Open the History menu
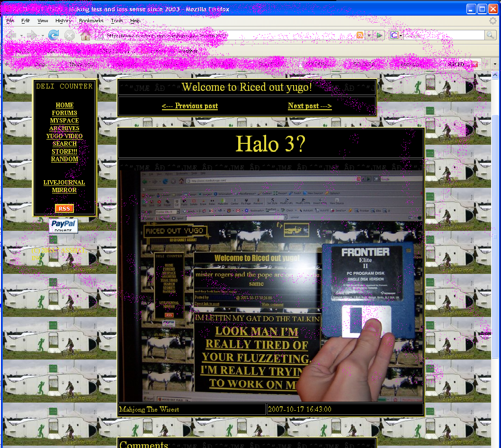The height and width of the screenshot is (448, 501). (63, 21)
